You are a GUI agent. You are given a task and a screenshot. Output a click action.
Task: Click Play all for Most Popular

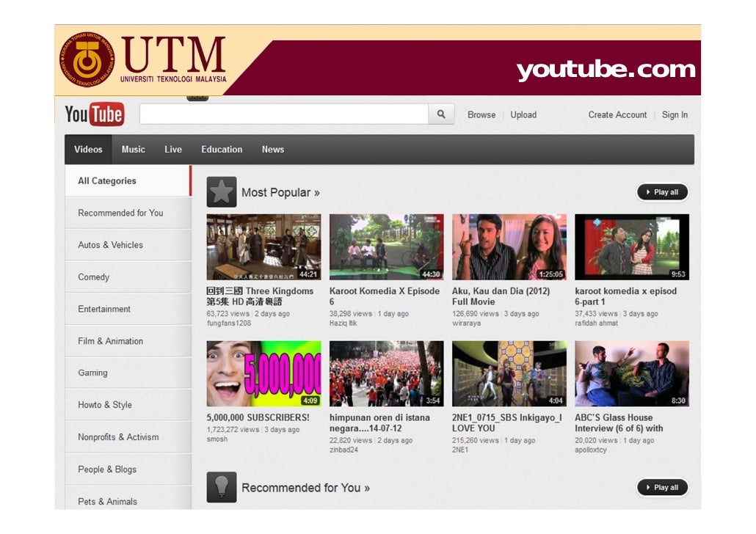coord(663,192)
